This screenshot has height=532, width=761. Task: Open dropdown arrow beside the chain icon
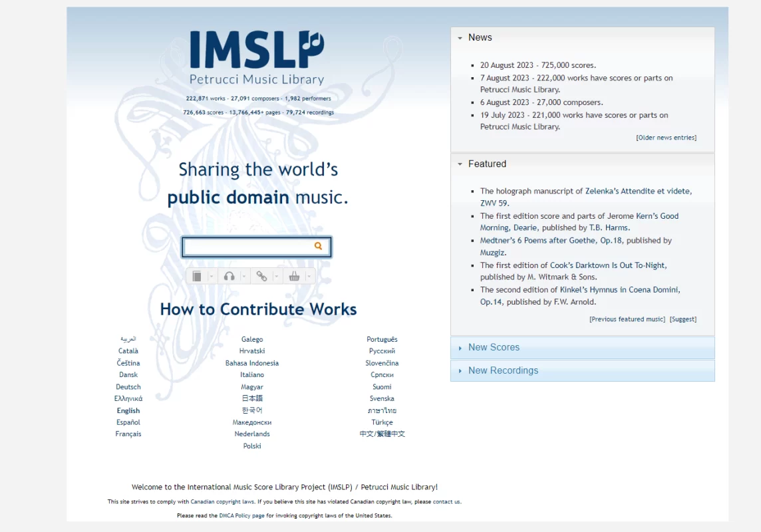[x=276, y=277]
